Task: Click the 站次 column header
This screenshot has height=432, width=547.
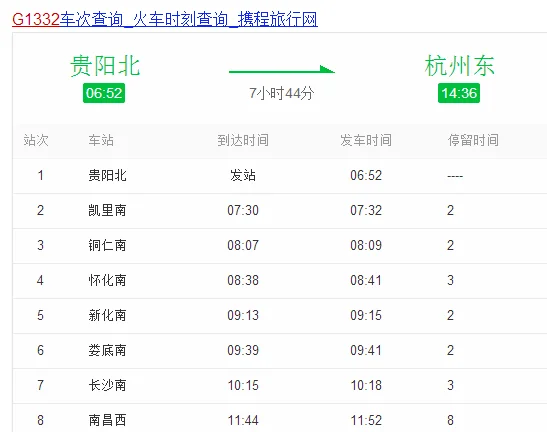Action: pyautogui.click(x=36, y=140)
